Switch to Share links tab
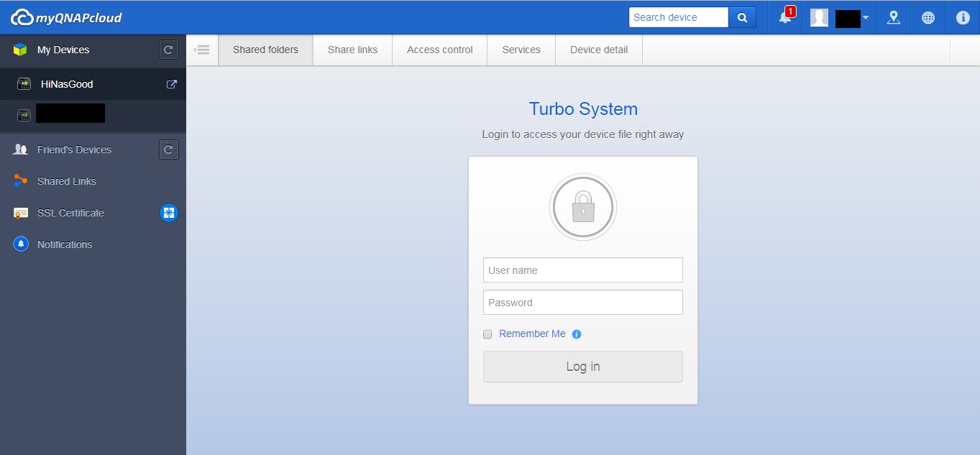Screen dimensions: 980x455 (352, 50)
